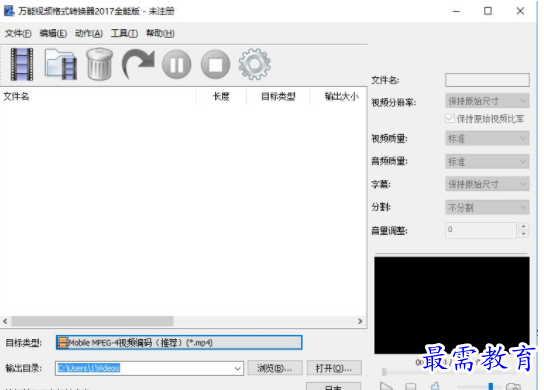Sort by the 文件名 column header

pyautogui.click(x=98, y=96)
